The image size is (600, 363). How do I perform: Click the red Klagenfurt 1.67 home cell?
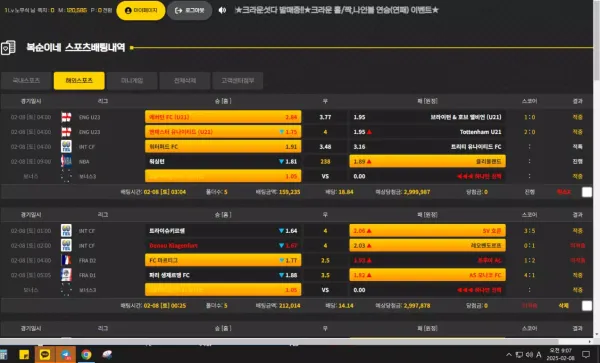pyautogui.click(x=223, y=246)
